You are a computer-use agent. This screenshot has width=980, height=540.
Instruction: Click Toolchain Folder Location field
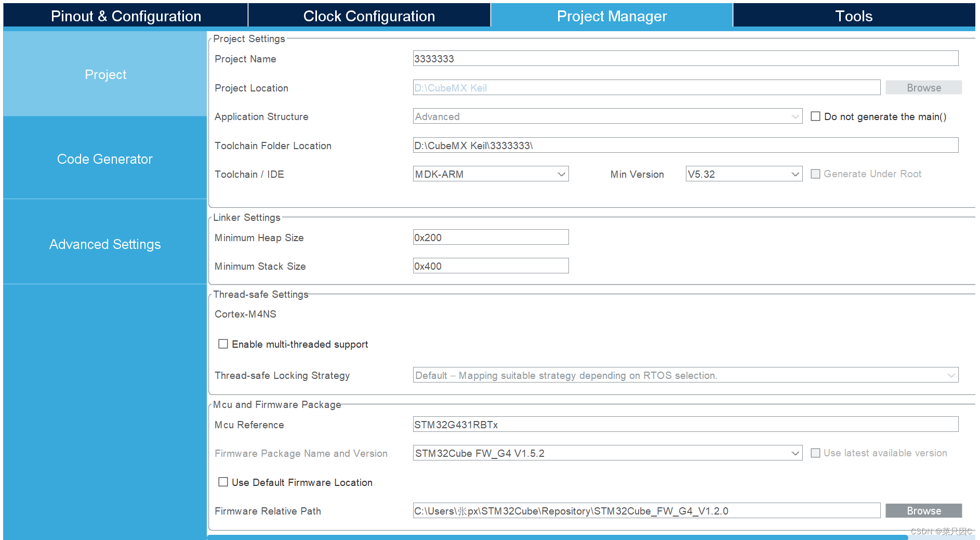pos(685,145)
